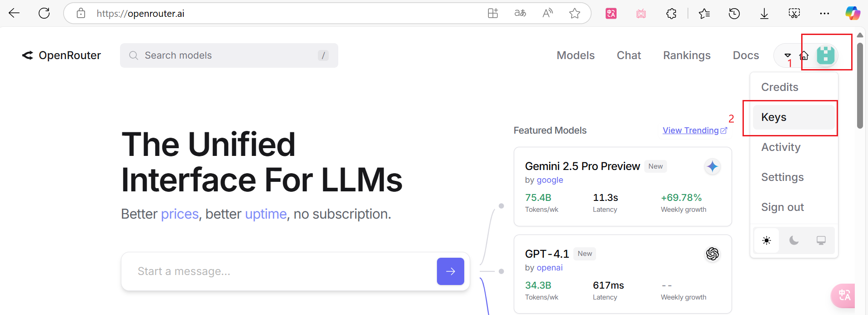The image size is (868, 315).
Task: Focus the Search models field
Action: tap(229, 55)
